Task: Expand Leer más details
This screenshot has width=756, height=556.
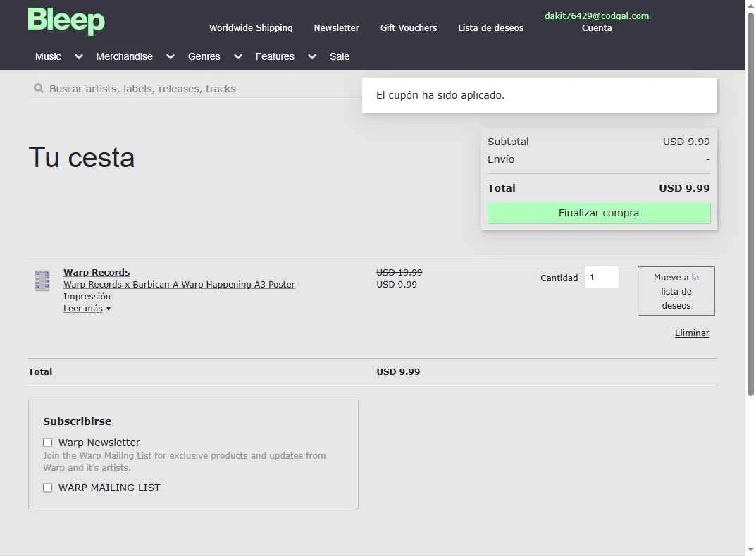Action: (87, 309)
